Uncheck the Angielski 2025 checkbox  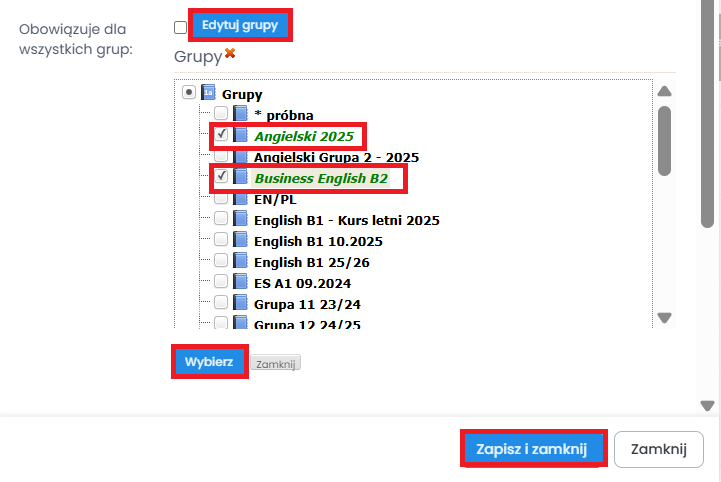[x=221, y=135]
